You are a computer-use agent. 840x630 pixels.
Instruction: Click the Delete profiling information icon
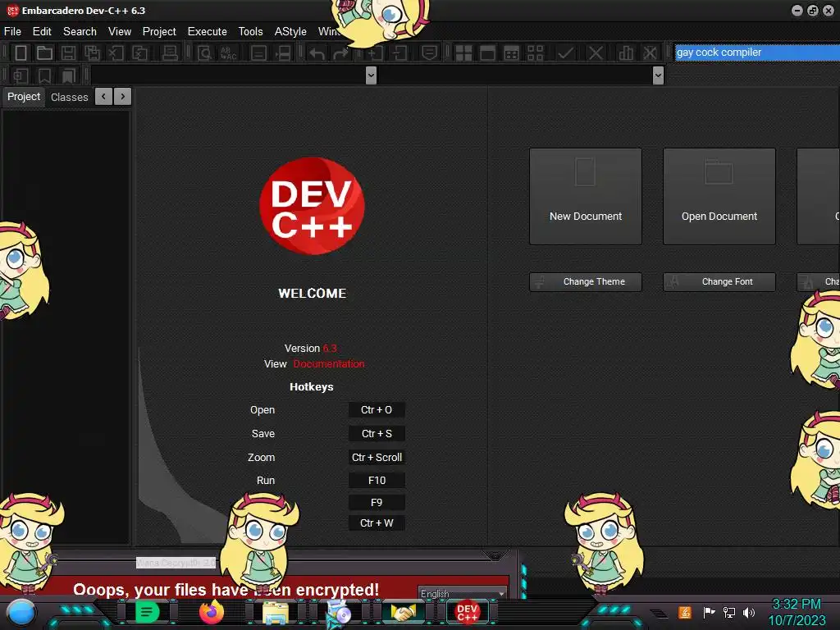650,52
